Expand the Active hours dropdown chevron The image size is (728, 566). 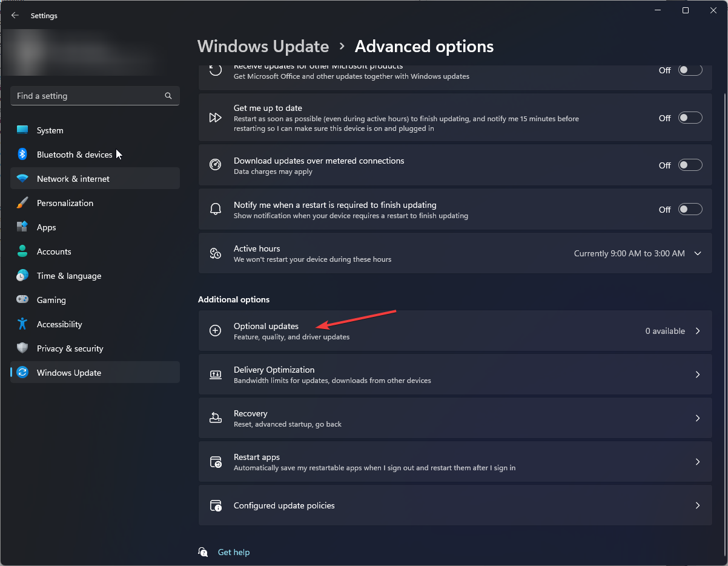pos(698,253)
